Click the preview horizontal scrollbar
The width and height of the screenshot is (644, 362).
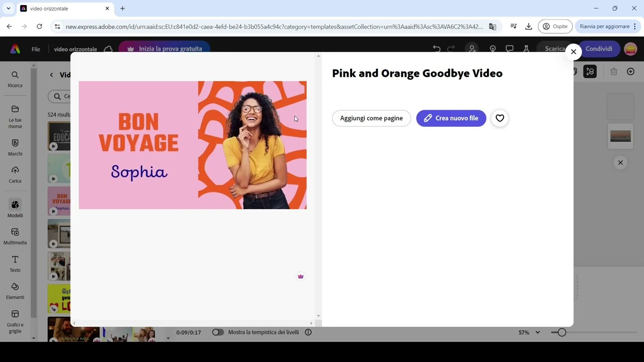click(x=193, y=323)
